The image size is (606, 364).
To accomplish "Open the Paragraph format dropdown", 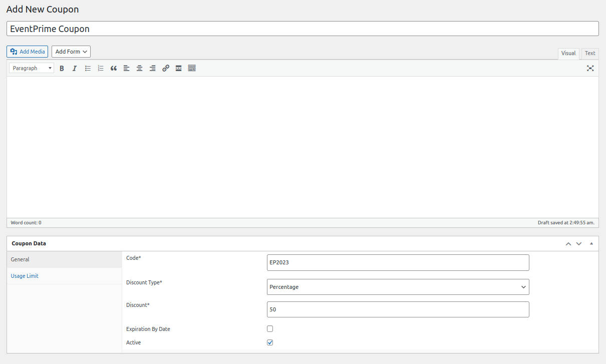I will pos(32,68).
